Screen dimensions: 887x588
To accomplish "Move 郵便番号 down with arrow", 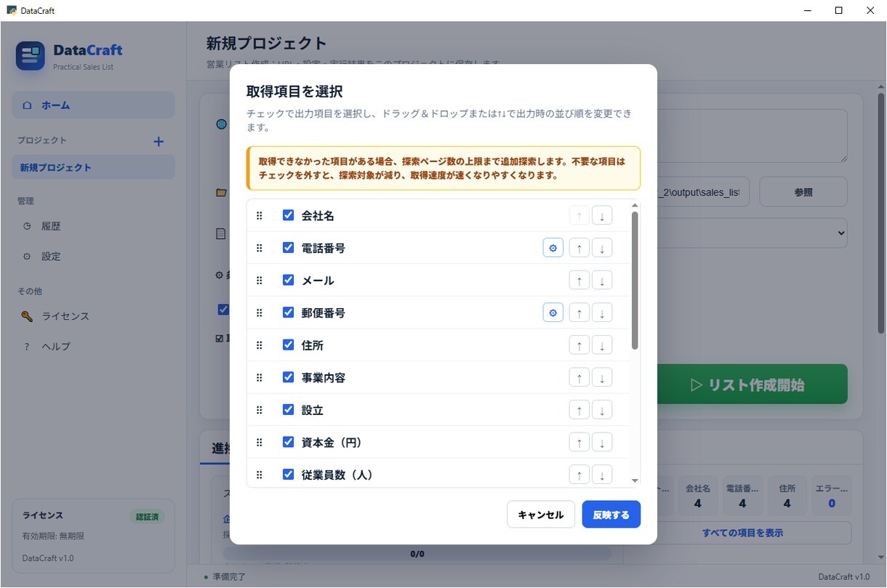I will coord(602,313).
